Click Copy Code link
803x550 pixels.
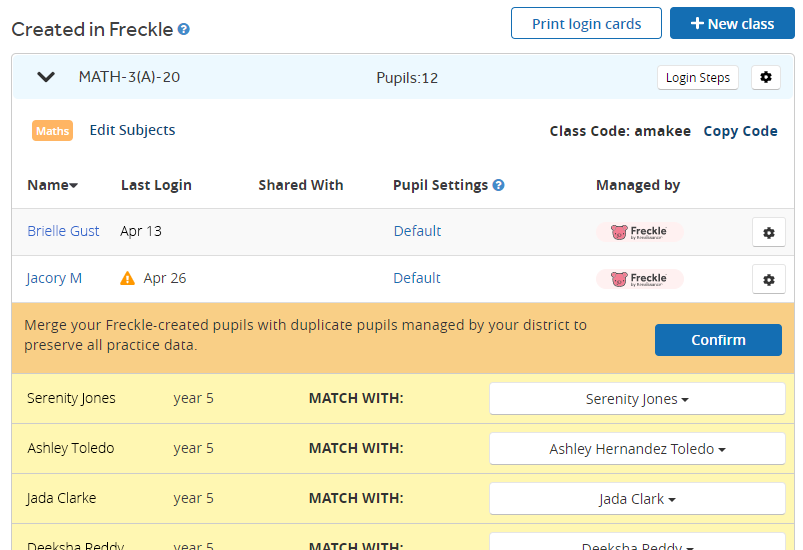pyautogui.click(x=741, y=131)
